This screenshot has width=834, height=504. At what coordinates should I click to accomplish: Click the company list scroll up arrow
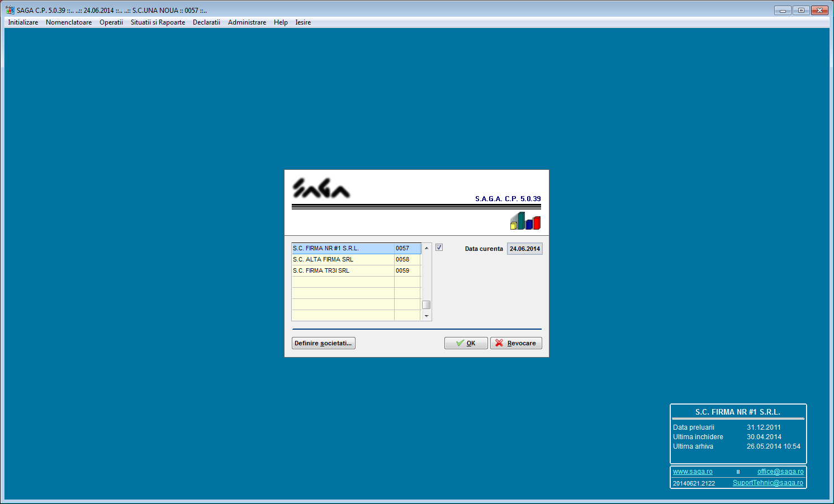[x=427, y=248]
